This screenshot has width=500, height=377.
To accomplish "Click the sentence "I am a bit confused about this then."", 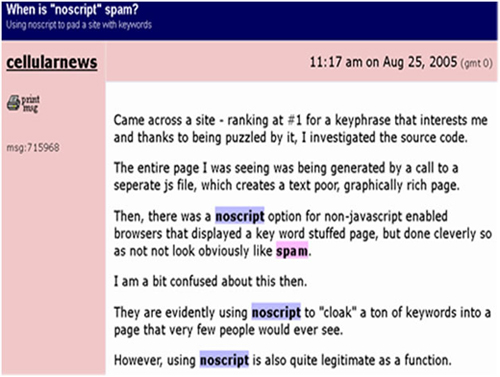I will (x=210, y=281).
